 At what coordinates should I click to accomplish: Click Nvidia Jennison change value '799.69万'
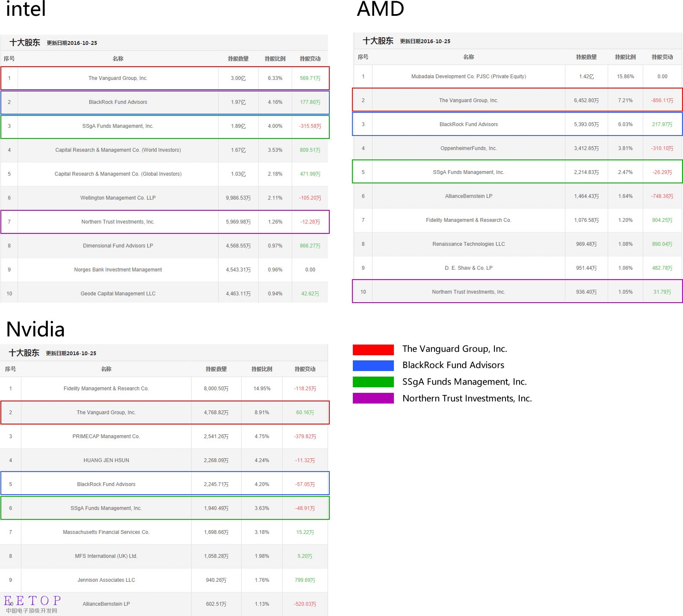pos(305,580)
